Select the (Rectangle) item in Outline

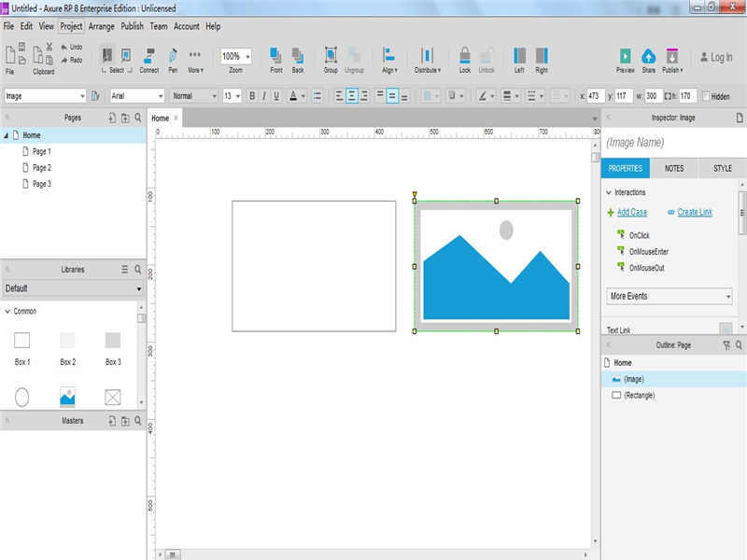[639, 395]
